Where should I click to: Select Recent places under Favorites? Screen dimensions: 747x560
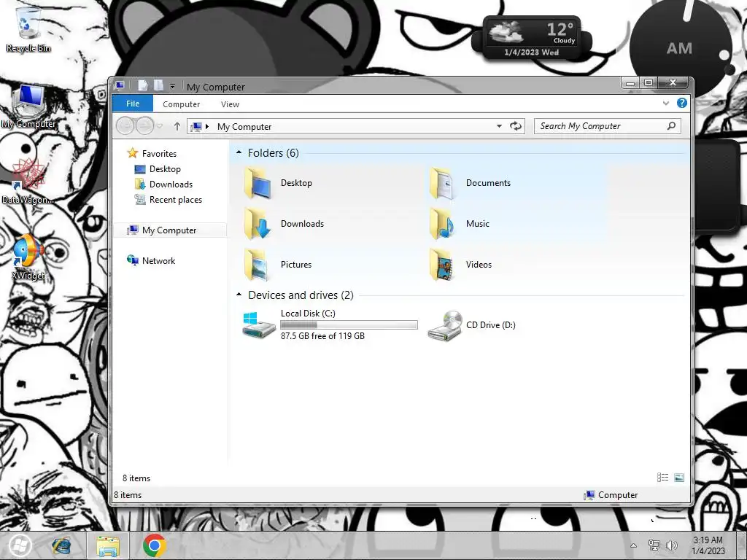click(x=175, y=200)
